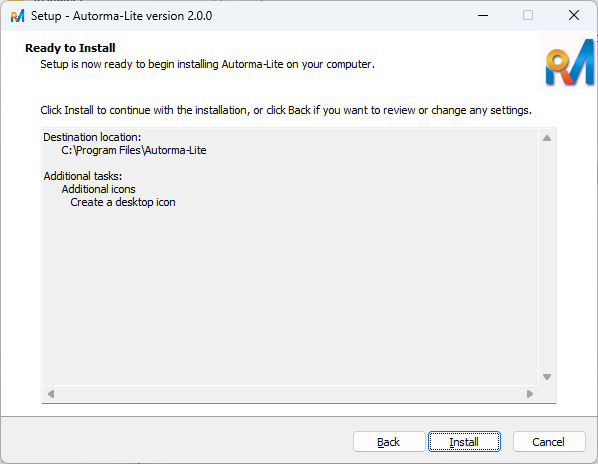The width and height of the screenshot is (598, 464).
Task: Click the Ready to Install heading
Action: coord(70,48)
